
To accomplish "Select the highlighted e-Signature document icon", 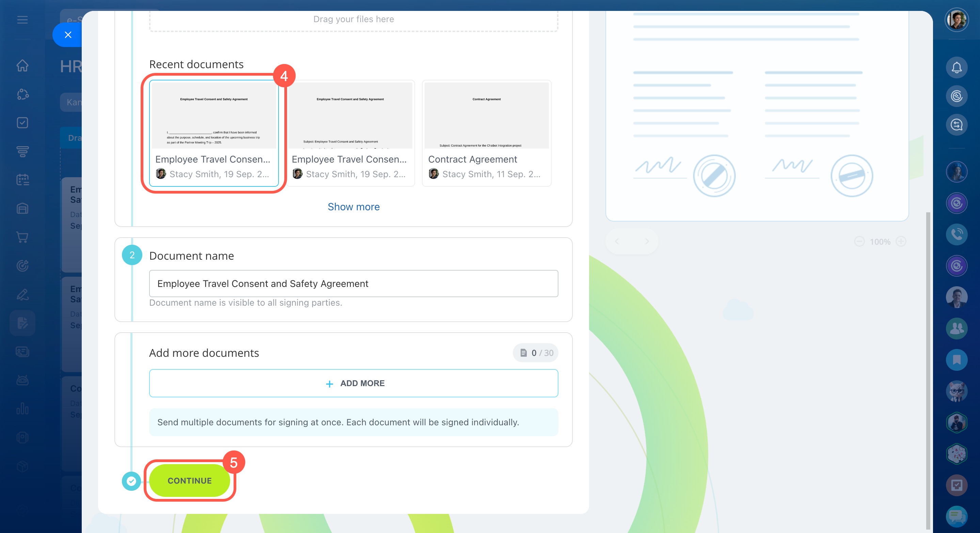I will tap(22, 323).
